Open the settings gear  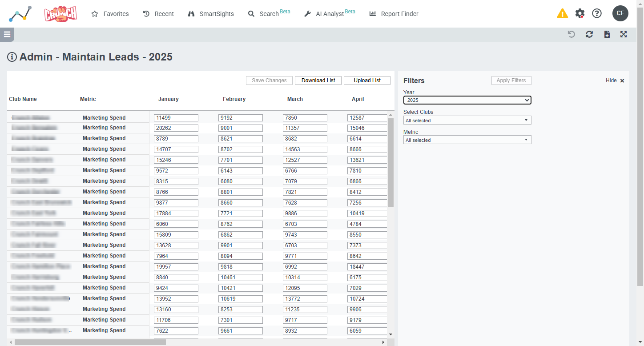(x=580, y=13)
